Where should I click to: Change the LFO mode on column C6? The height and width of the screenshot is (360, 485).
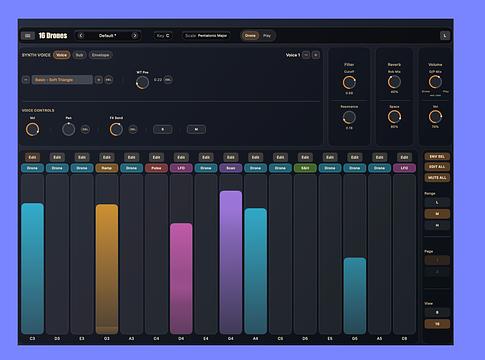tap(404, 168)
